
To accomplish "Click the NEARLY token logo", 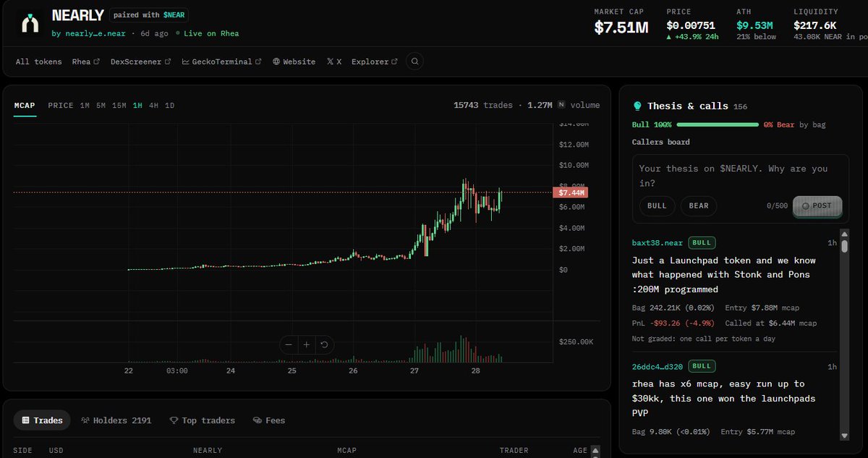I will [x=30, y=23].
